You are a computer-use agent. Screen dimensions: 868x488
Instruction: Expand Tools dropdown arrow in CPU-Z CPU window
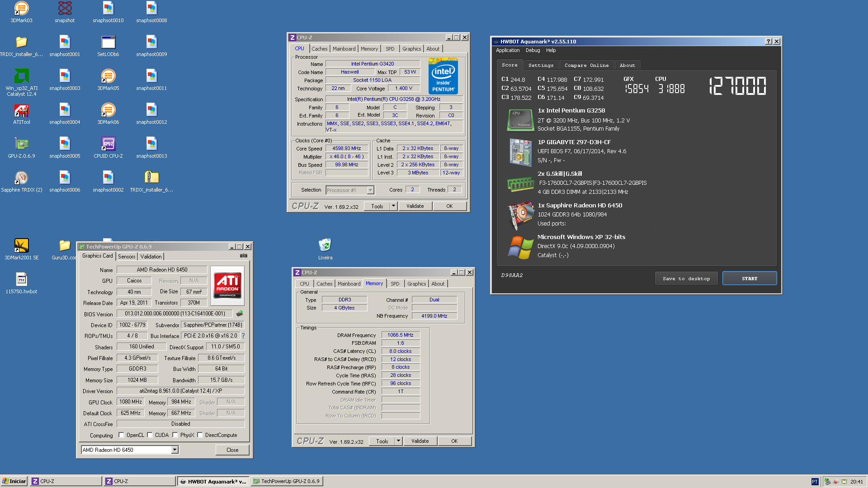pos(393,206)
